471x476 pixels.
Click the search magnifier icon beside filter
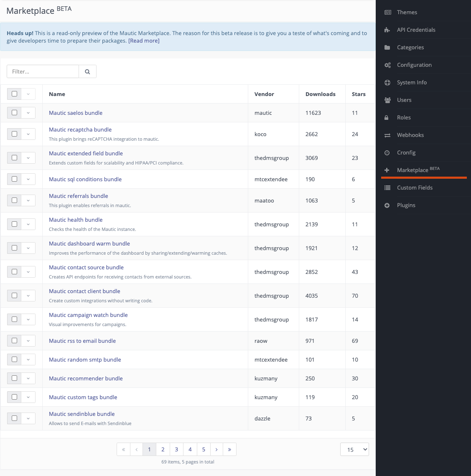87,71
